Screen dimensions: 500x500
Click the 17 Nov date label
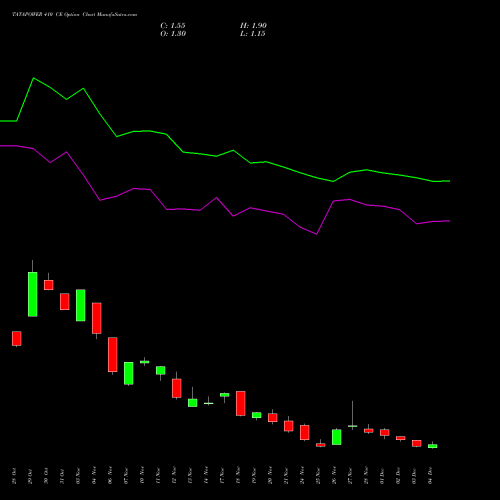tap(222, 476)
